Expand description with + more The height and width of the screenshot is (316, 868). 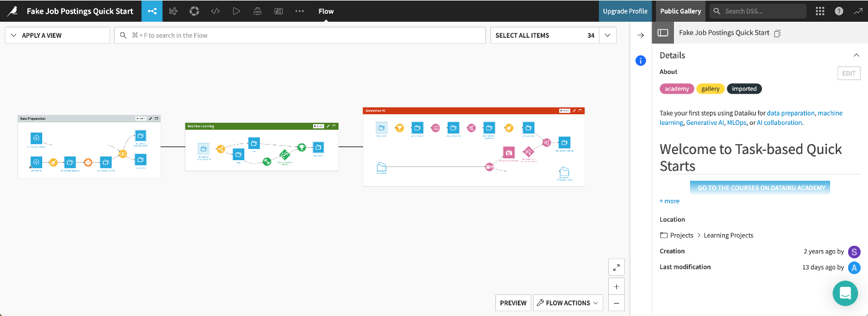pos(670,201)
